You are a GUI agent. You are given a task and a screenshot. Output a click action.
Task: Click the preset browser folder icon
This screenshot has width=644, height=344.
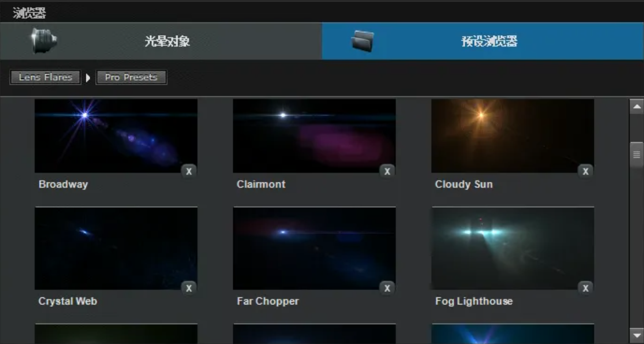point(362,41)
